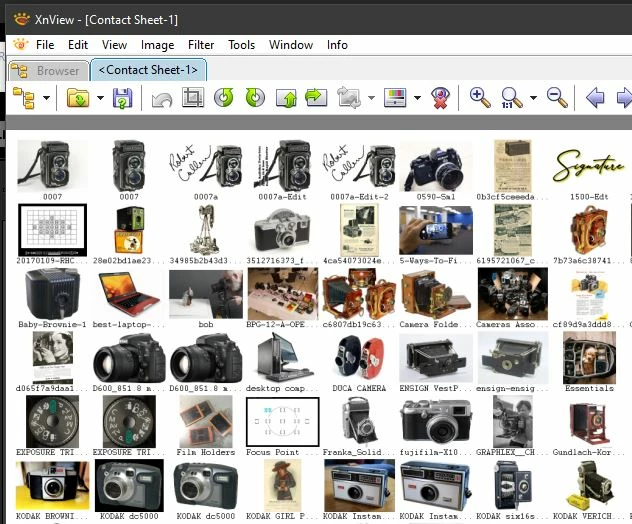Rotate image counter-clockwise
The width and height of the screenshot is (632, 524).
(x=224, y=98)
